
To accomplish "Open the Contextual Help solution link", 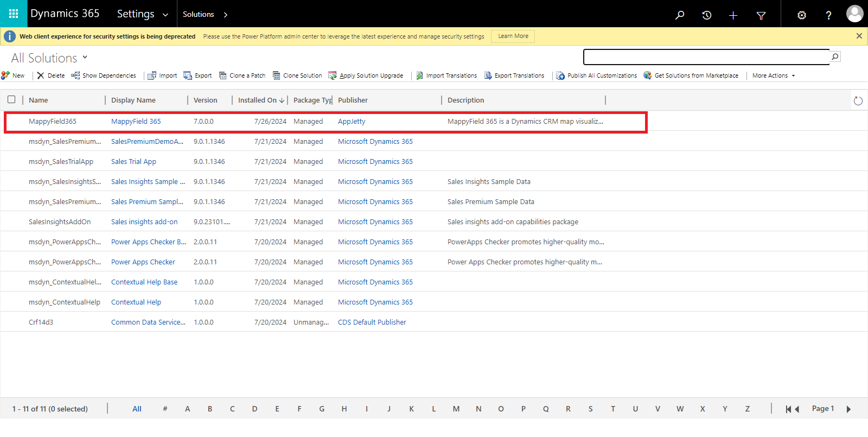I will (136, 302).
